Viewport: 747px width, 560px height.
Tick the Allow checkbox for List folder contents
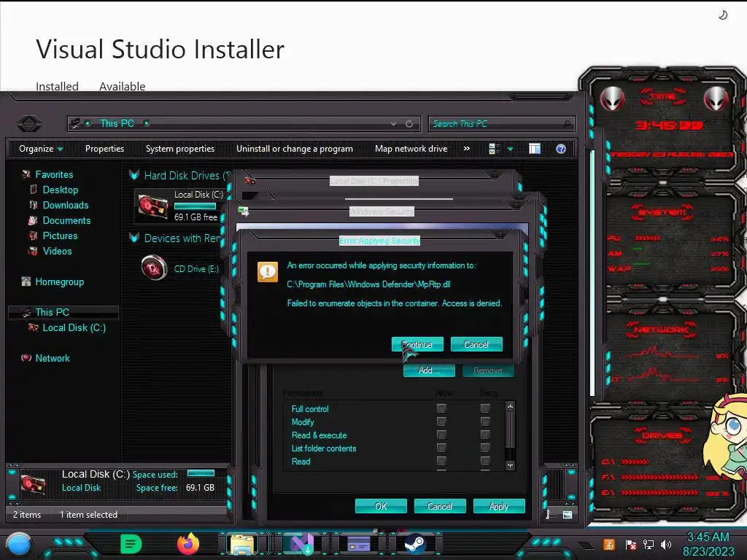click(441, 448)
